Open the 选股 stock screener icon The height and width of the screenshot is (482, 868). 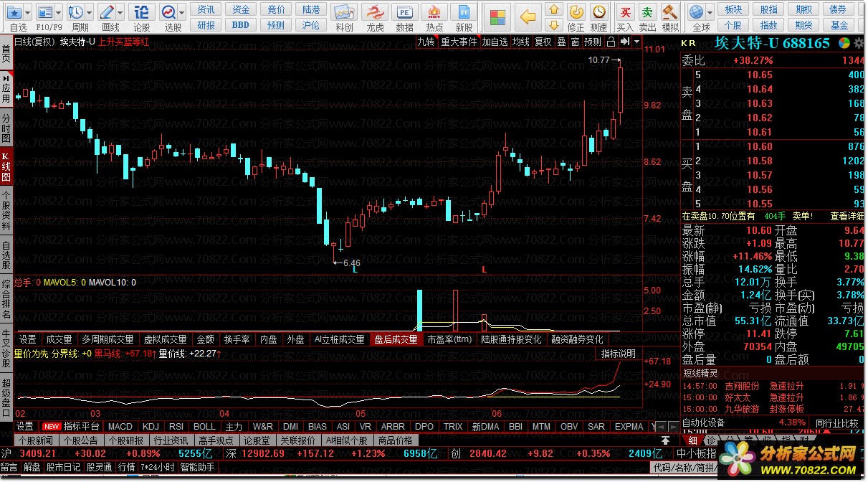(169, 11)
